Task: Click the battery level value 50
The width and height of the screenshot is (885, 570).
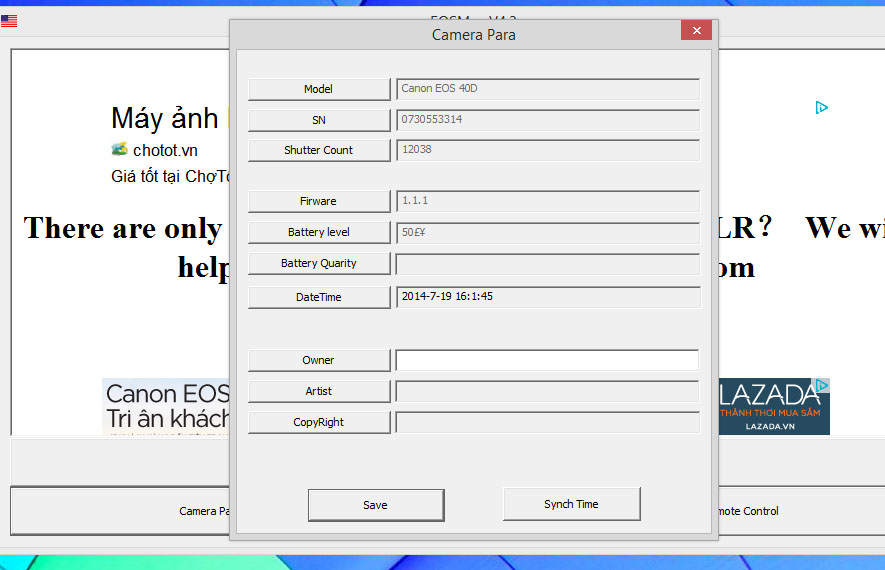Action: click(547, 232)
